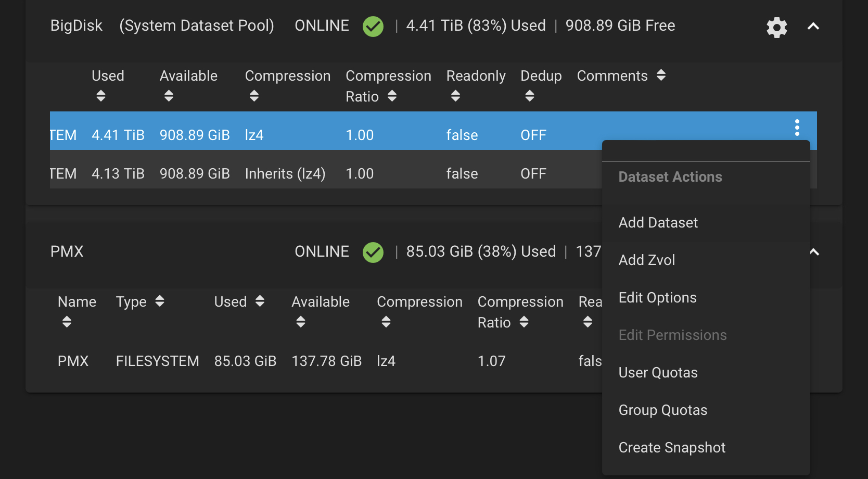The height and width of the screenshot is (479, 868).
Task: Sort PMX table by Compression Ratio
Action: click(524, 322)
